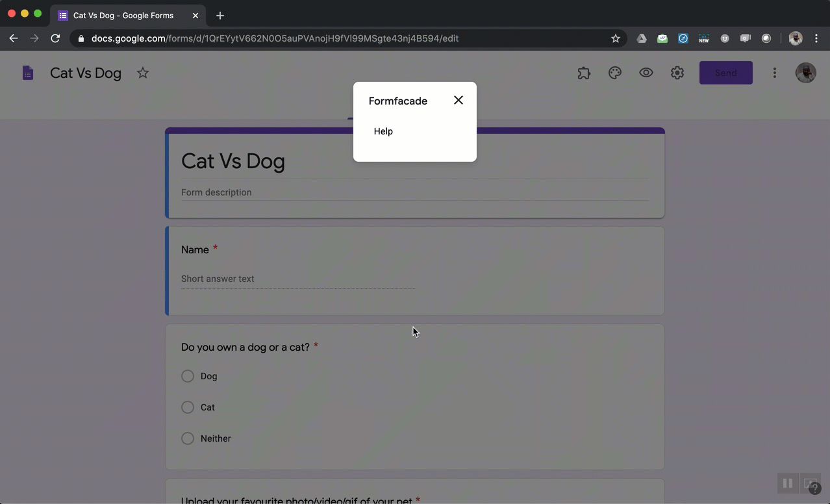This screenshot has width=830, height=504.
Task: Open the form Settings gear icon
Action: click(x=677, y=73)
